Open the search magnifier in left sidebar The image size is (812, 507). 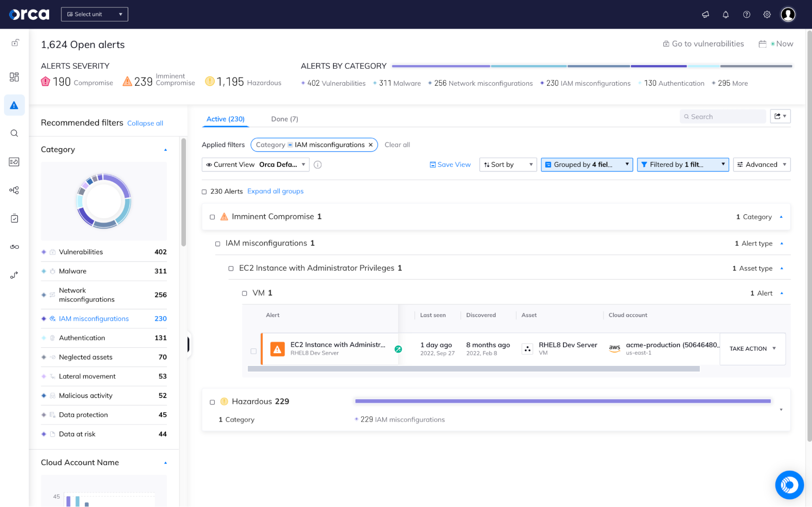(14, 133)
